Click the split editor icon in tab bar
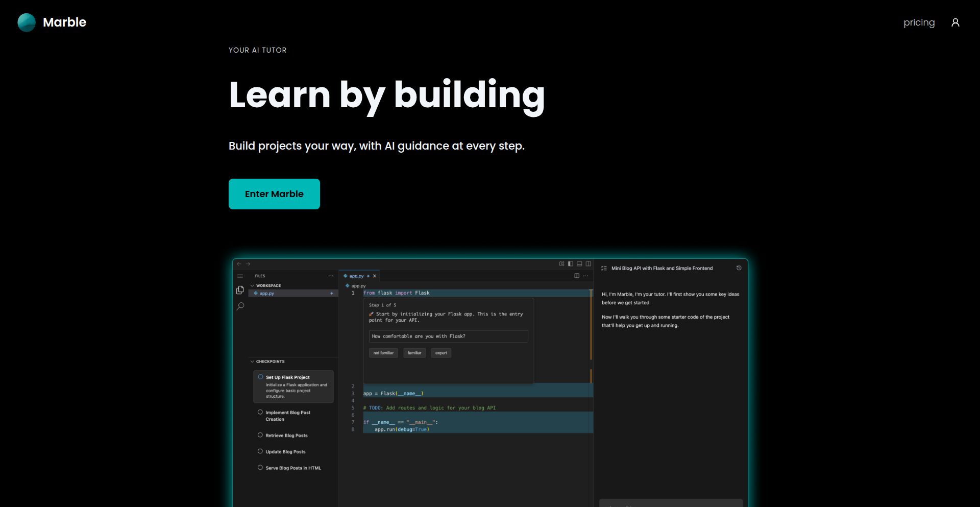980x507 pixels. tap(577, 276)
